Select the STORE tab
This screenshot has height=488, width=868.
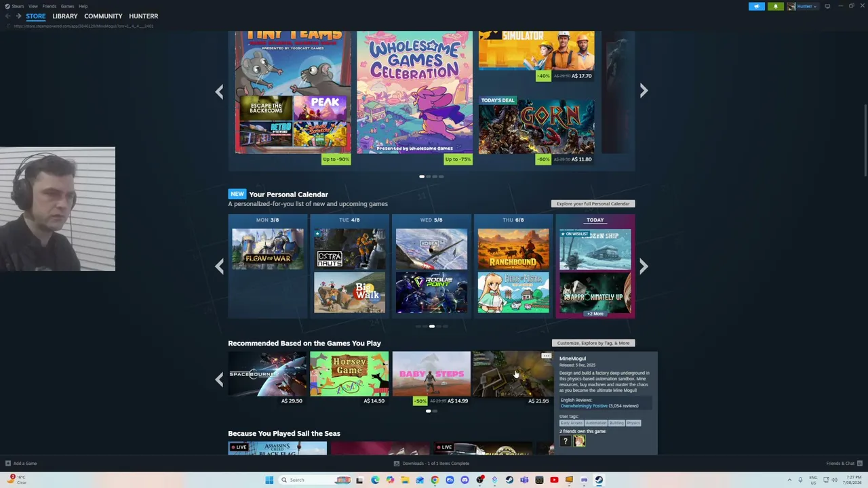(36, 16)
